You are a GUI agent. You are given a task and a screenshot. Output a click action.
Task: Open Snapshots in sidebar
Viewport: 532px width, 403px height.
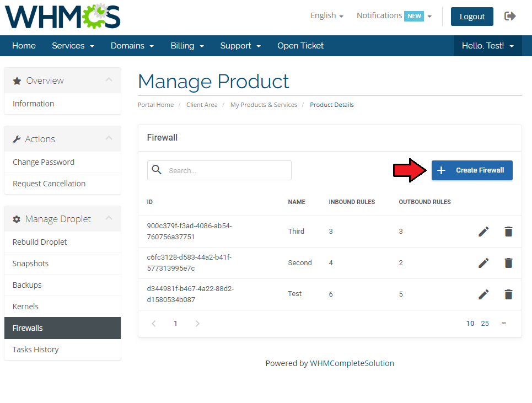pyautogui.click(x=62, y=264)
